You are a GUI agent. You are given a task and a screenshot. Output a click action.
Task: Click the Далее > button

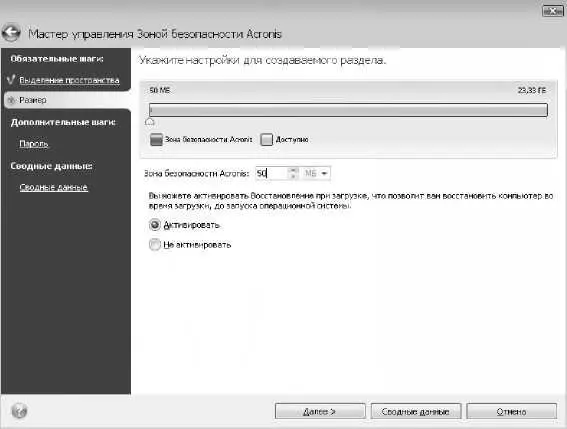coord(320,411)
